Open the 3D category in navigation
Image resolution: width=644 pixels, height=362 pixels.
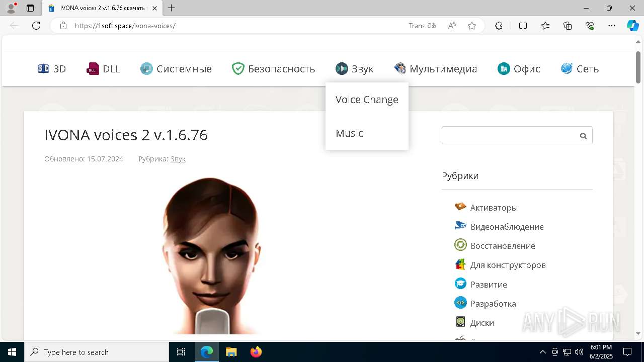(x=52, y=69)
